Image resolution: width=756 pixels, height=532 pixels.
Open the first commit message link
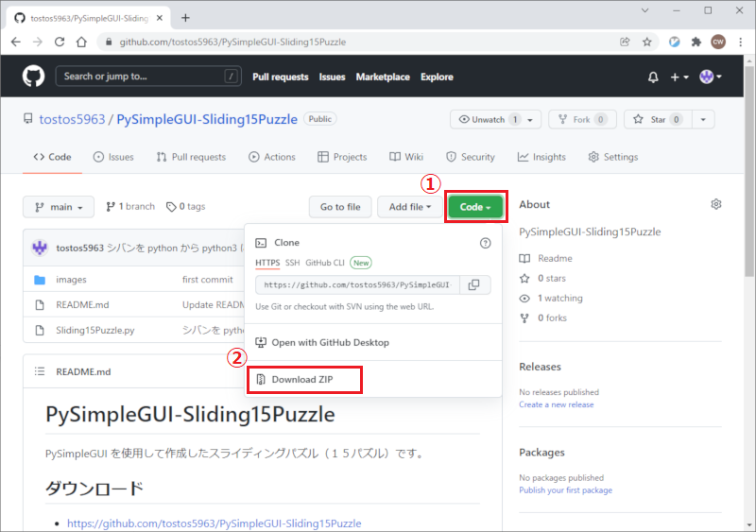(x=207, y=280)
